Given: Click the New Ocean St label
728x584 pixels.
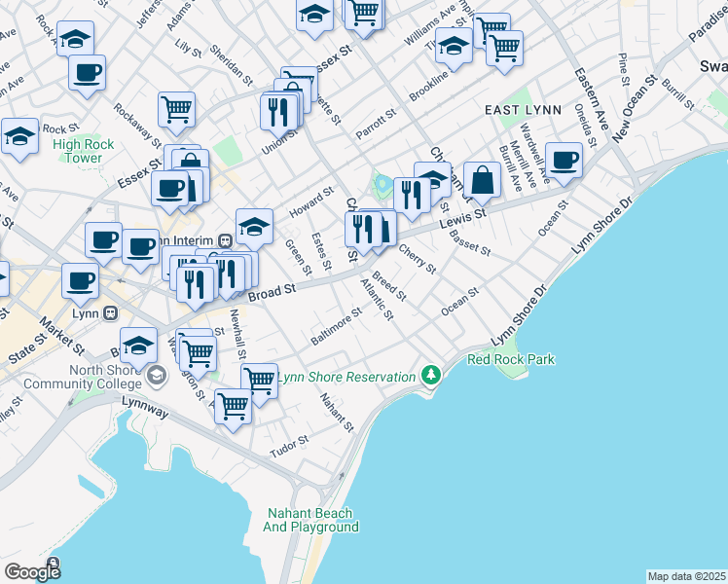Looking at the screenshot, I should tap(635, 109).
